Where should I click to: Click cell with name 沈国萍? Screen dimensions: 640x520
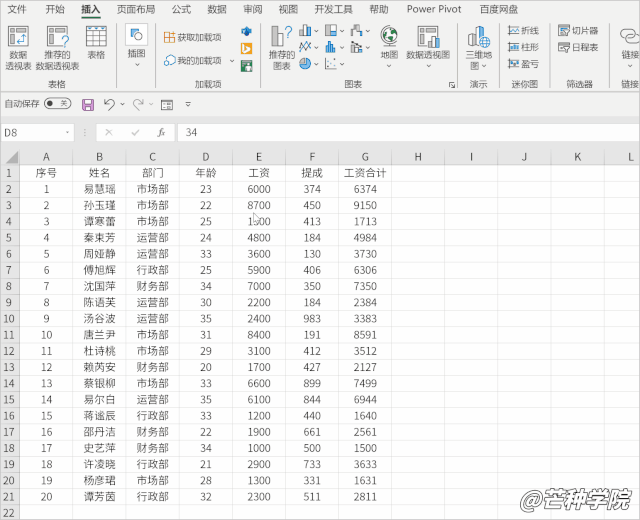point(99,286)
